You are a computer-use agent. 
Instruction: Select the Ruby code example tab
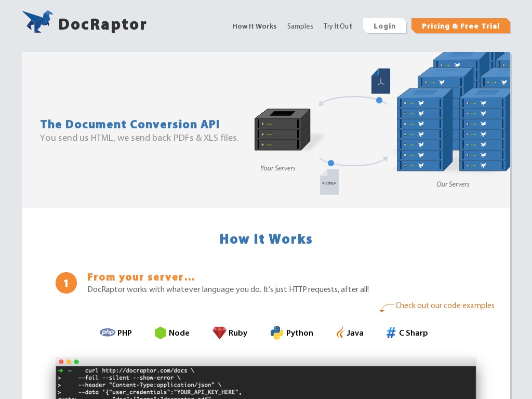[230, 333]
